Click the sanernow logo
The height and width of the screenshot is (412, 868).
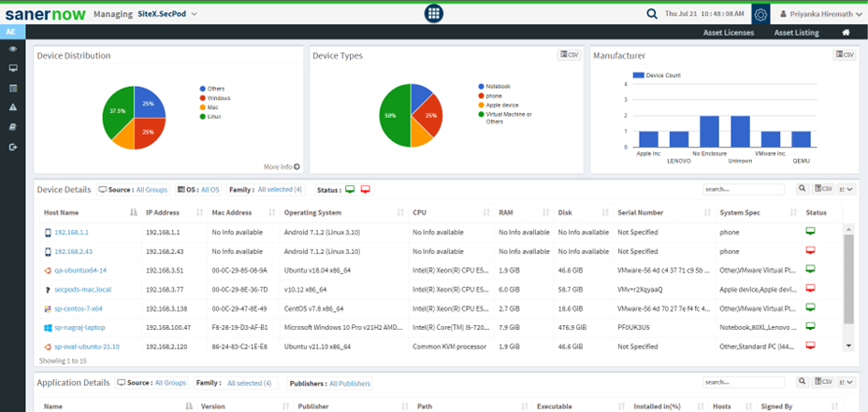46,14
